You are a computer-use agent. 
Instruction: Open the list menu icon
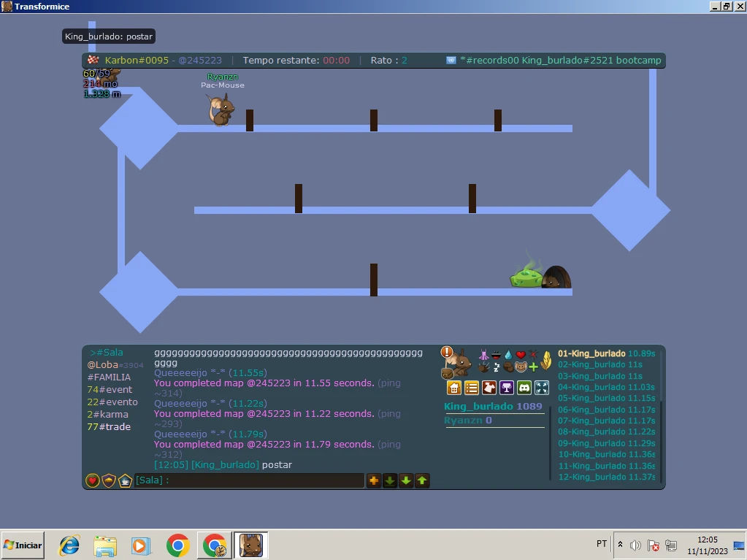coord(472,388)
